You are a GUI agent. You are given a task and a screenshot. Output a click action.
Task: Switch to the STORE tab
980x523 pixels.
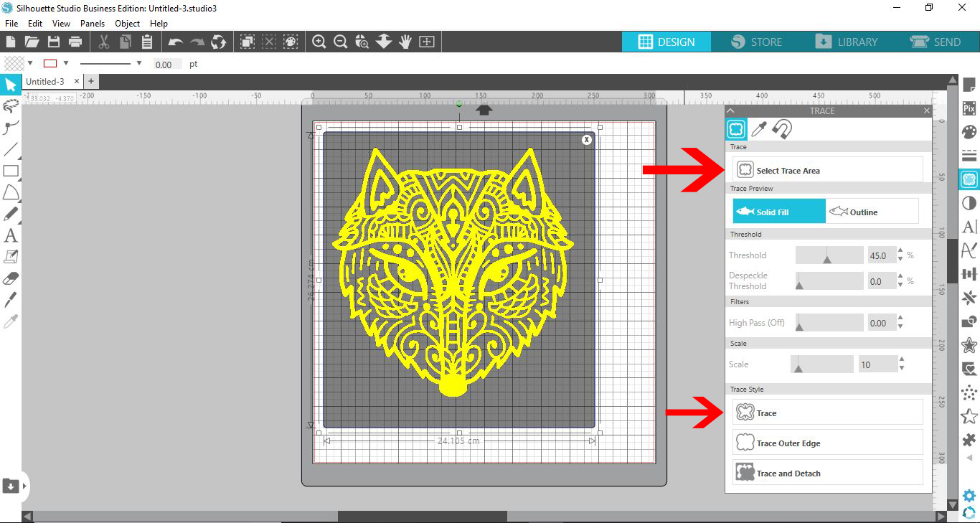pos(757,42)
